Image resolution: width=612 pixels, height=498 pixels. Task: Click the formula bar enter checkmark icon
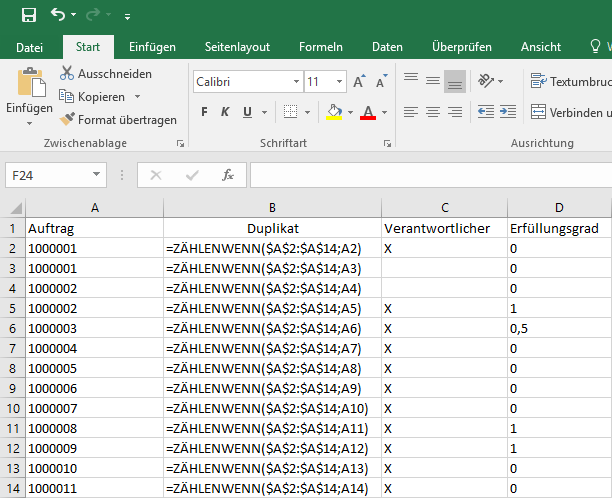point(192,175)
